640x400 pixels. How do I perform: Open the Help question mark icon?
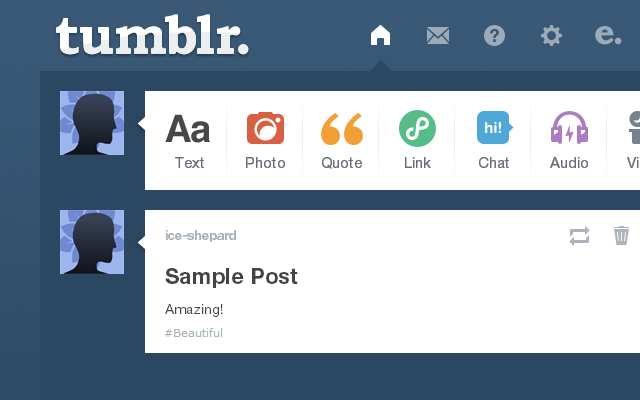pos(494,36)
